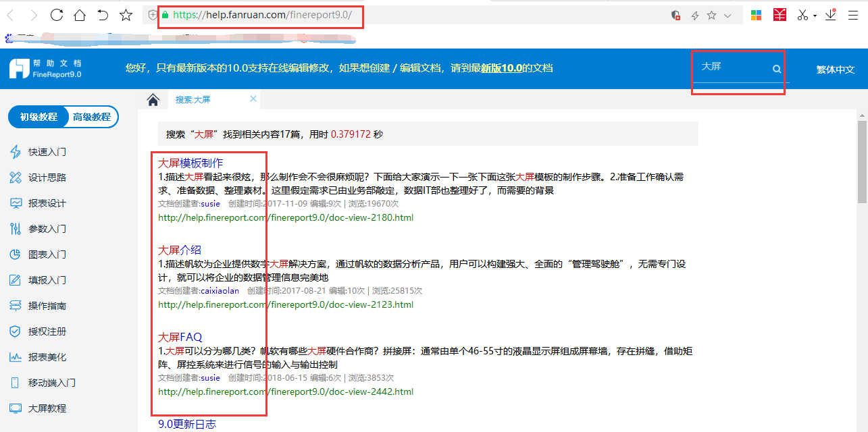Open 快速入门 in the sidebar
This screenshot has width=868, height=432.
[x=47, y=152]
